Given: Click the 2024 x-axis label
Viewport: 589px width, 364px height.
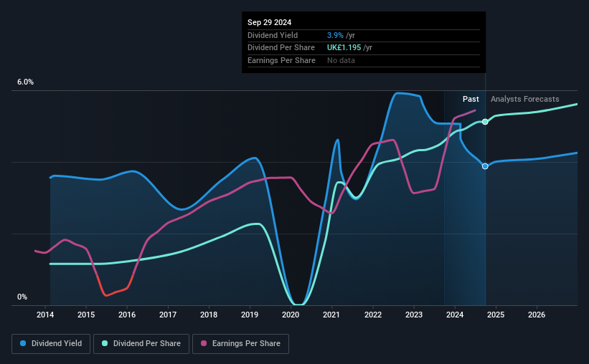Looking at the screenshot, I should (x=455, y=315).
